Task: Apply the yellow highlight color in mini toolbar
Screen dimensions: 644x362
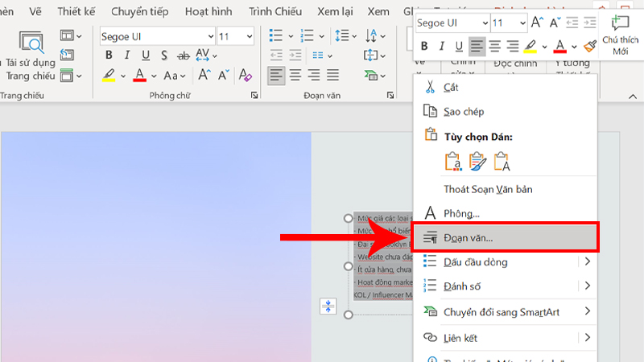Action: [531, 46]
